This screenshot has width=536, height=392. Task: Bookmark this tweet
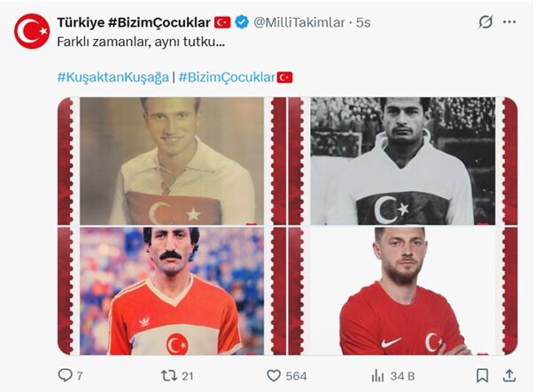pyautogui.click(x=482, y=375)
